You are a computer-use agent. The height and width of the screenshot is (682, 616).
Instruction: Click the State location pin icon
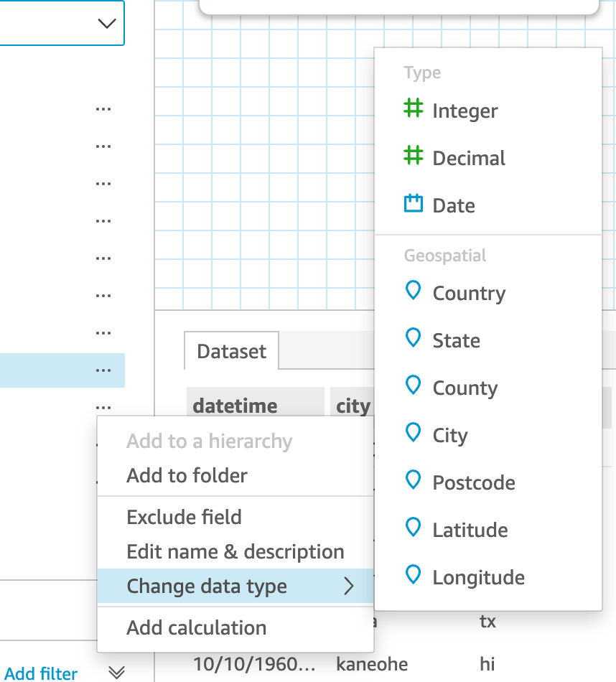click(x=413, y=338)
